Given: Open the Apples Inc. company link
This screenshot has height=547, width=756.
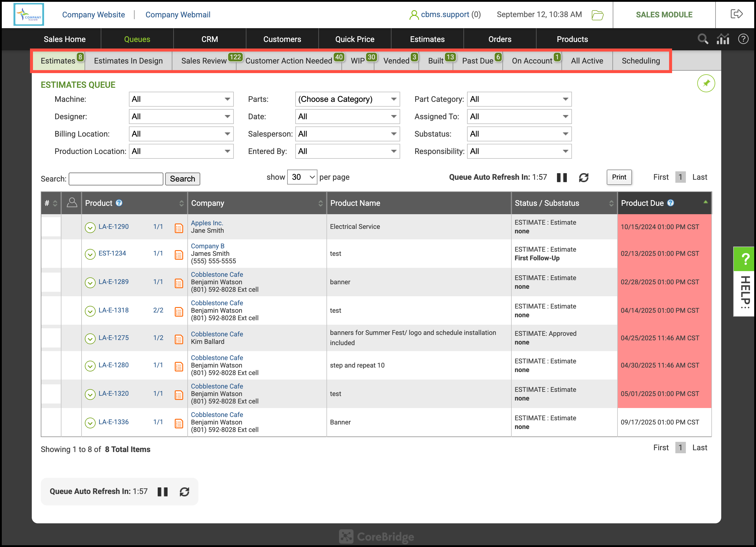Looking at the screenshot, I should [x=207, y=223].
